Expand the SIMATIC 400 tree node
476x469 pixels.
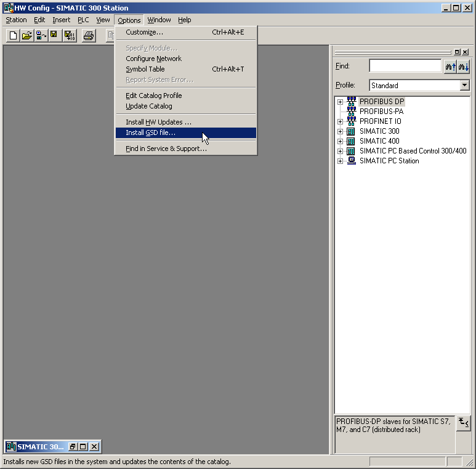(x=340, y=141)
